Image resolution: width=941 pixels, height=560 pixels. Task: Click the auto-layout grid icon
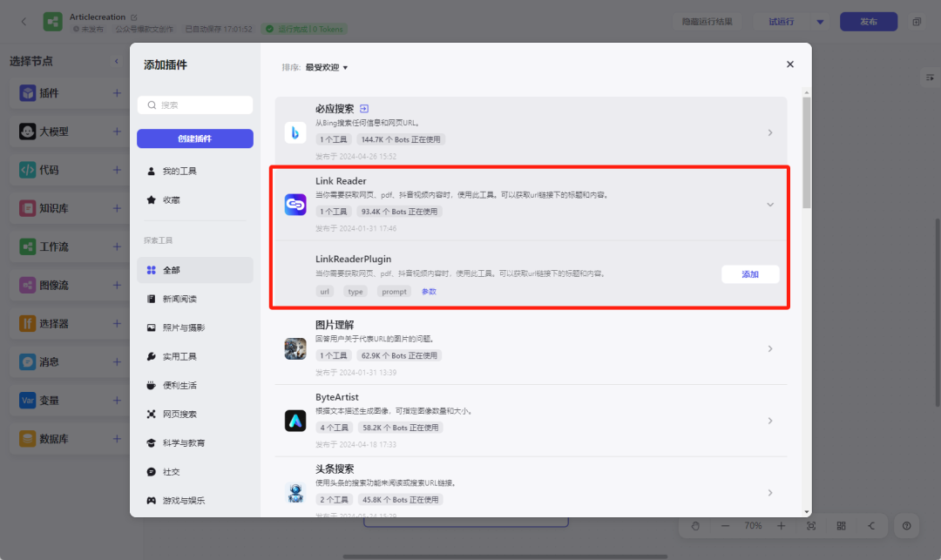(841, 526)
